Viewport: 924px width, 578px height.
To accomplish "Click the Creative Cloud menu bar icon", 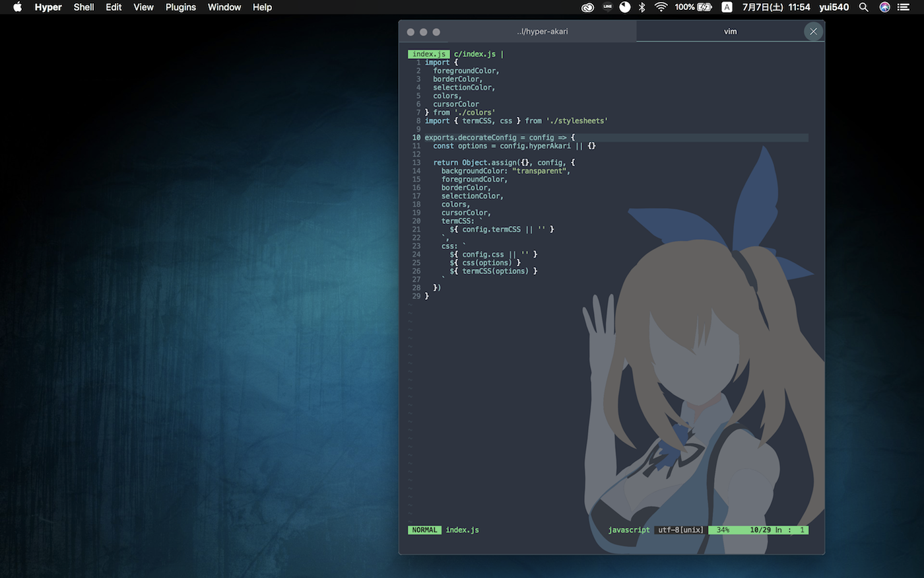I will point(587,7).
